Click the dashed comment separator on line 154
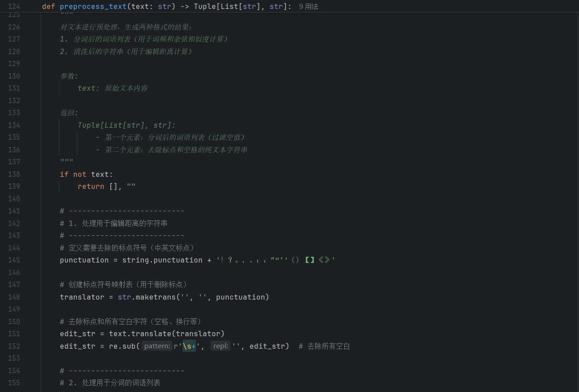The image size is (579, 392). tap(122, 371)
